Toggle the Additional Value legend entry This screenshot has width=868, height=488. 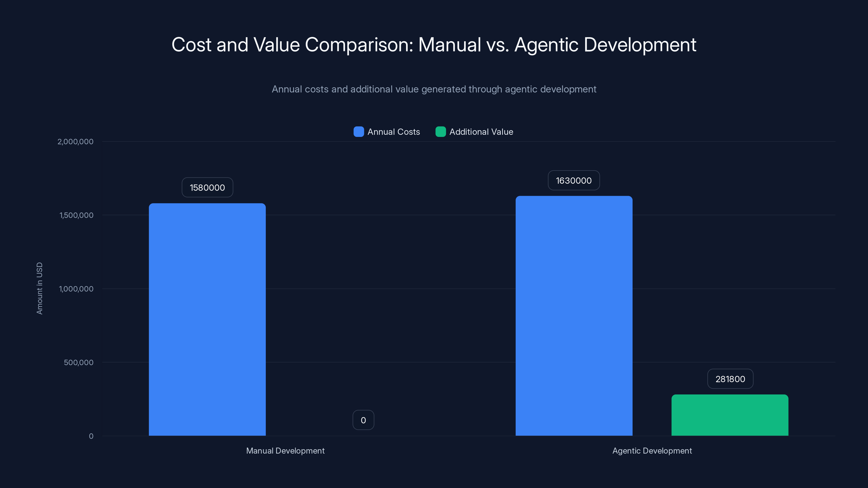tap(481, 132)
